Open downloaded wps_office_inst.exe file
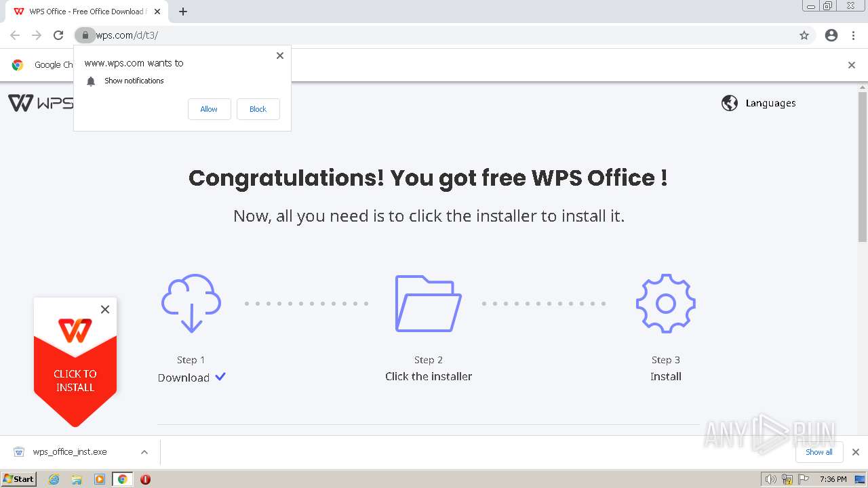868x488 pixels. click(70, 452)
